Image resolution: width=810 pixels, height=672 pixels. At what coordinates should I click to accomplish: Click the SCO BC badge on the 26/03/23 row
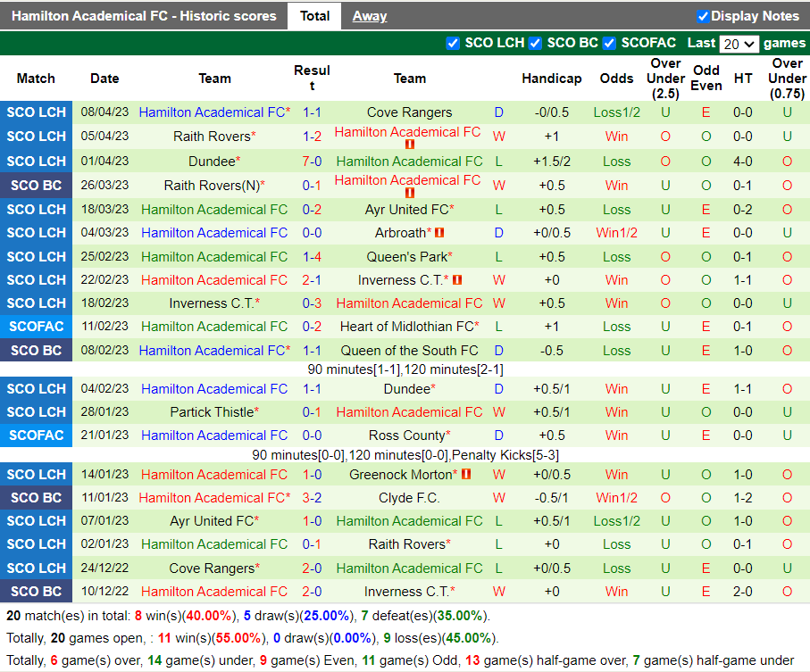36,186
